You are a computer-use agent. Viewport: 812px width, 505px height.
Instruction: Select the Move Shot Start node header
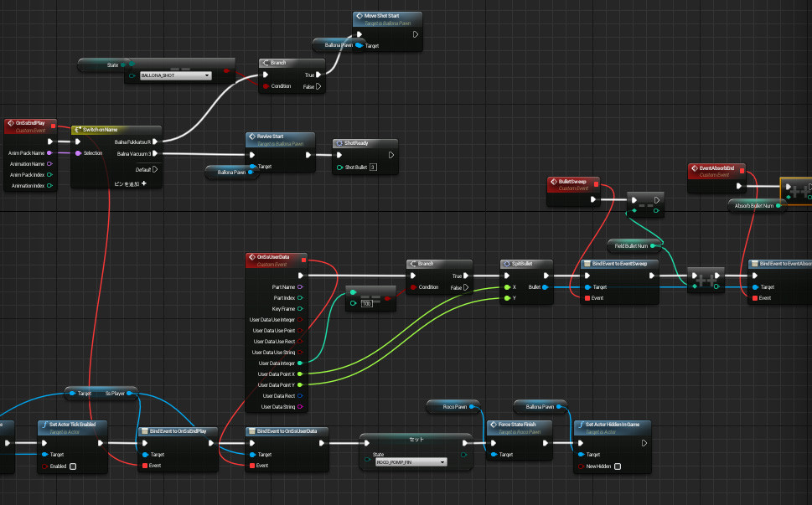point(387,19)
